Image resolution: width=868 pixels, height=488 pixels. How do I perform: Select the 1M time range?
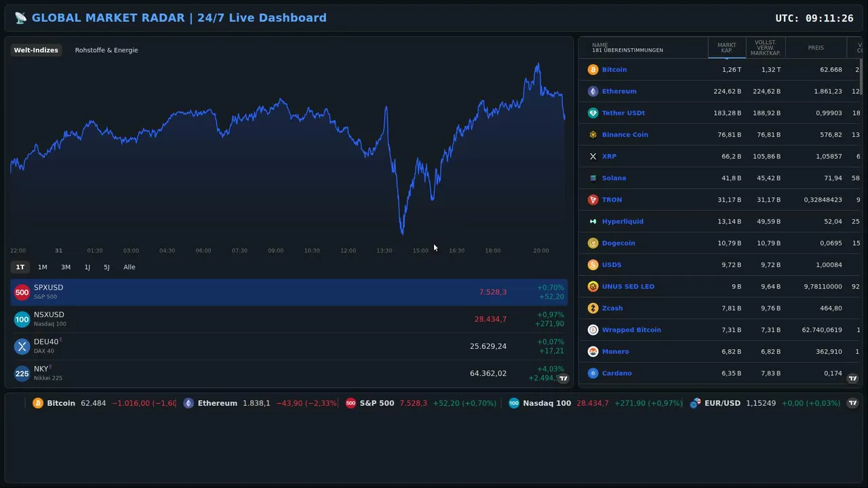click(x=43, y=267)
